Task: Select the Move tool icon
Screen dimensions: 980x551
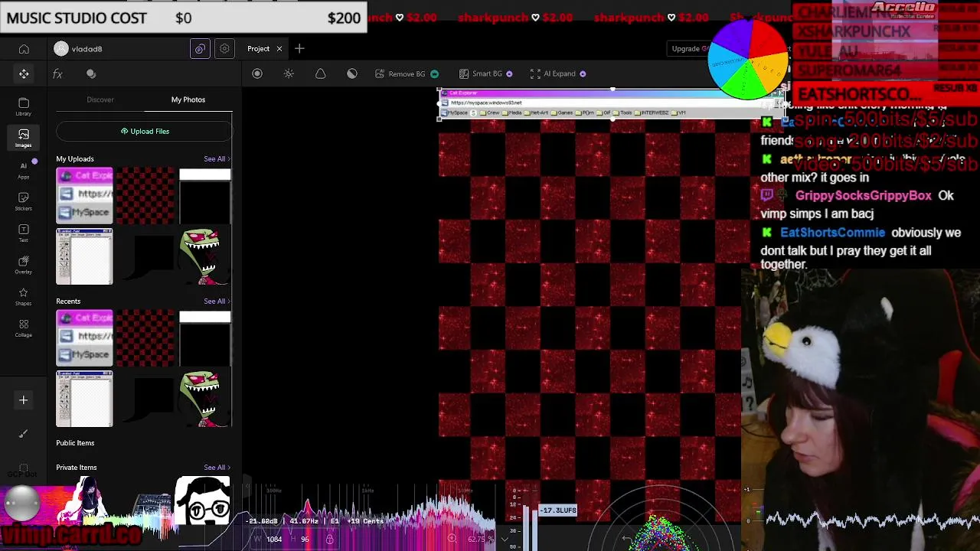Action: coord(24,74)
